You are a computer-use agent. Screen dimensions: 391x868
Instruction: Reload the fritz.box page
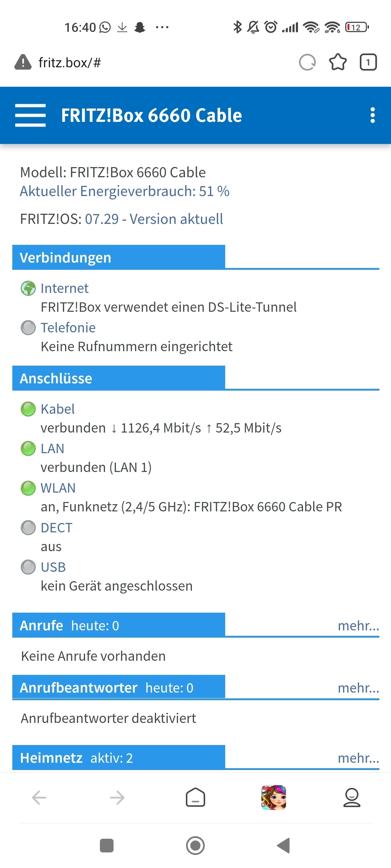307,63
